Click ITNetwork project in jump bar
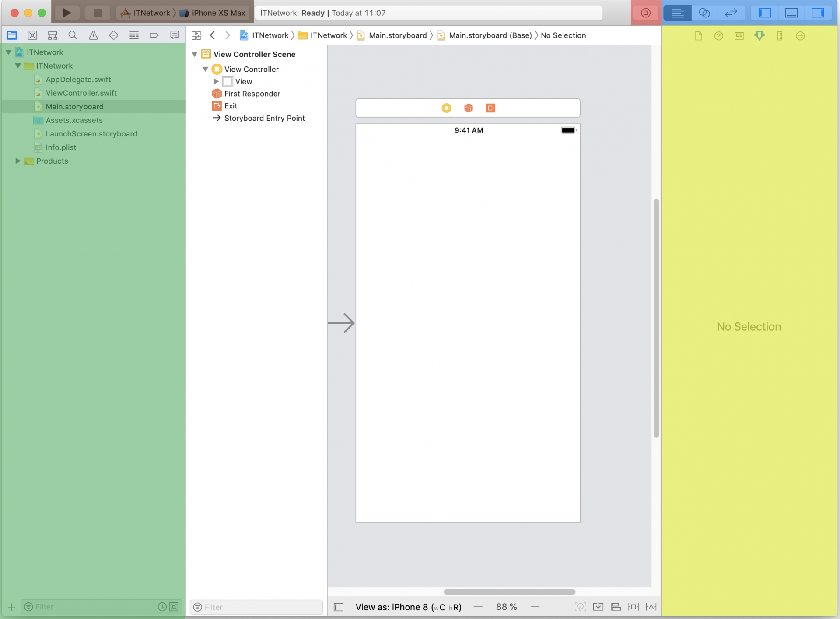This screenshot has height=619, width=840. (264, 35)
